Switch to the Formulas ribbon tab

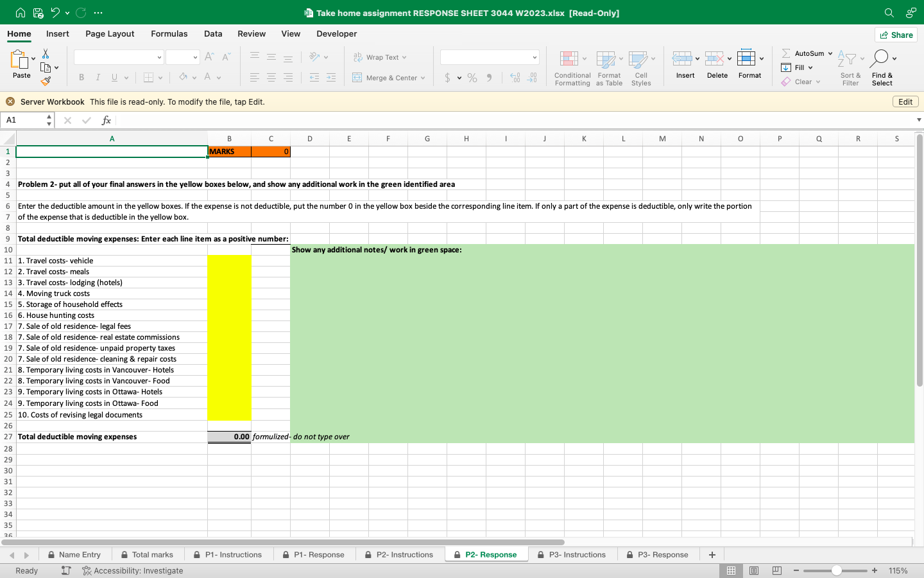pos(169,33)
